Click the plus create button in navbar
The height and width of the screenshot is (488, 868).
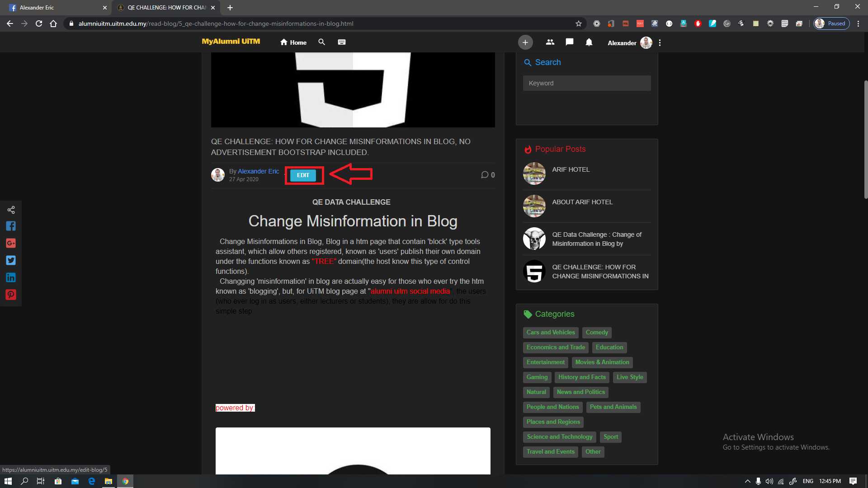(x=525, y=42)
